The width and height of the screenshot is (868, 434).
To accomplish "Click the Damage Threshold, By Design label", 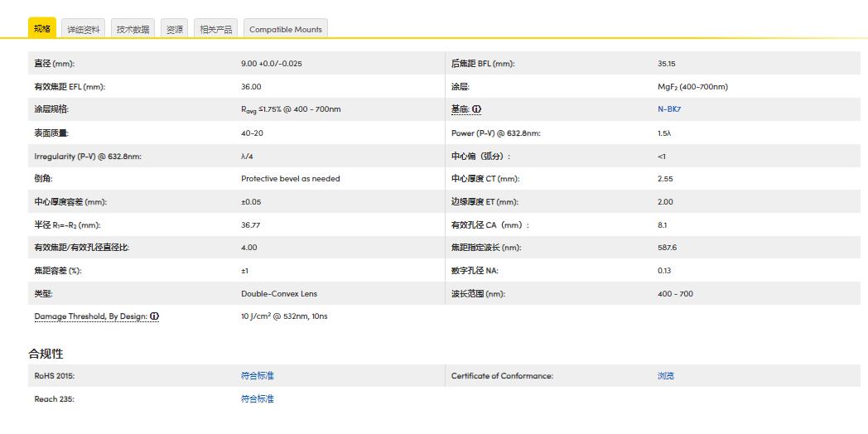I will click(x=90, y=316).
